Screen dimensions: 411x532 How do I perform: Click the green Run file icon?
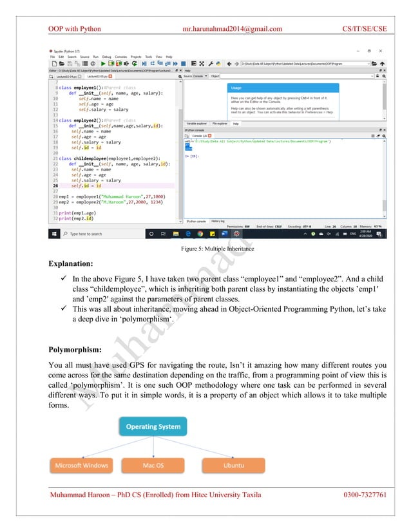pyautogui.click(x=103, y=64)
